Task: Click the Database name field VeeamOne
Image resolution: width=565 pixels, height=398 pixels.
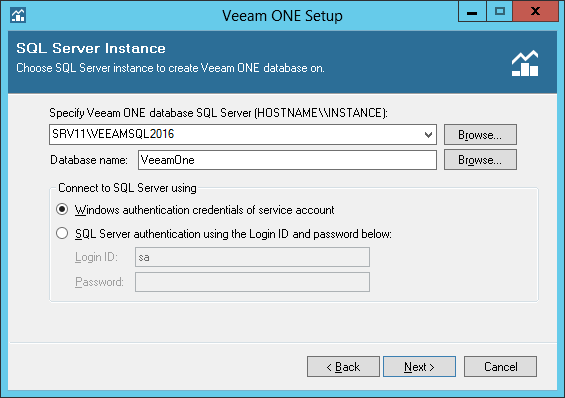Action: tap(287, 160)
